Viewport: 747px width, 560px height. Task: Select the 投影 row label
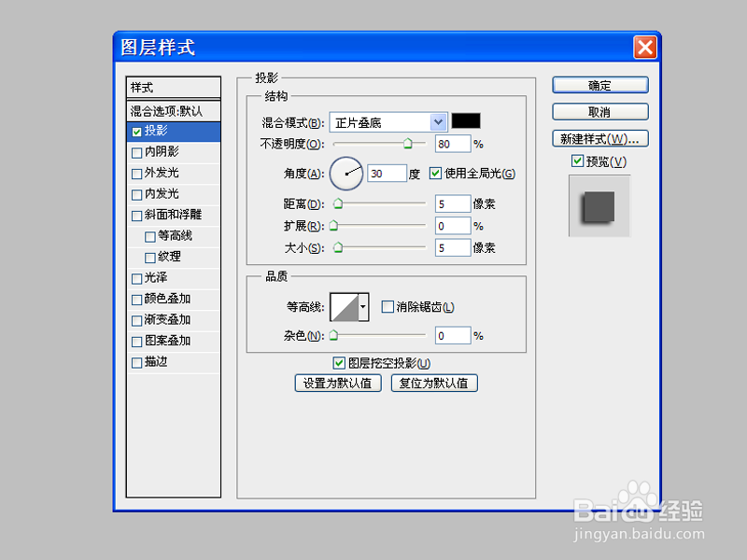tap(156, 130)
